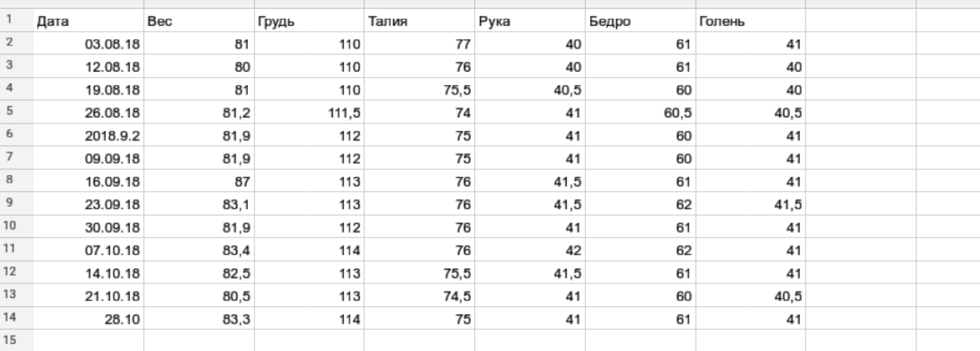
Task: Click the Бедро header cell
Action: [640, 21]
